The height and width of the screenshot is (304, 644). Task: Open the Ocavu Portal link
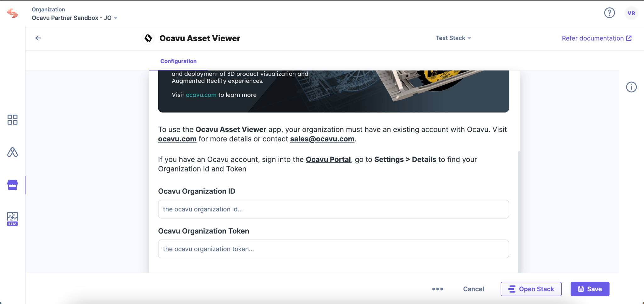click(x=328, y=159)
